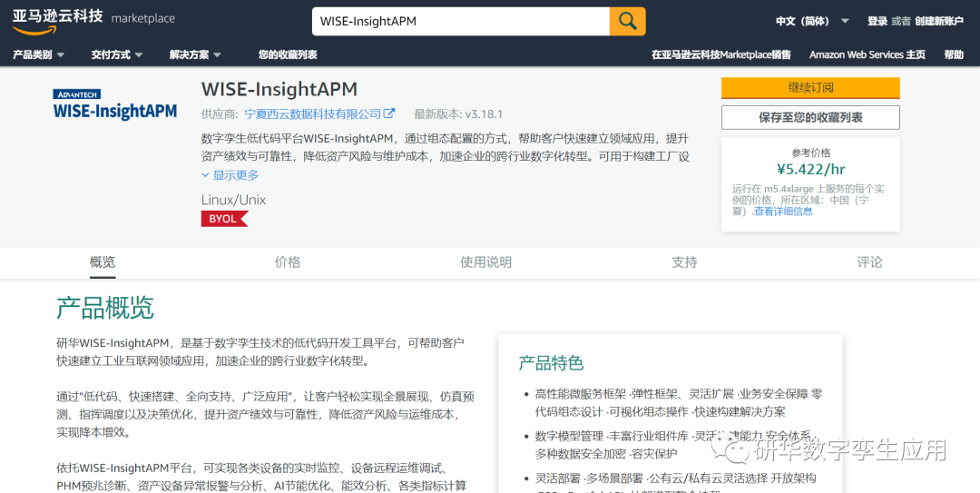
Task: Switch to the 价格 tab
Action: tap(288, 262)
